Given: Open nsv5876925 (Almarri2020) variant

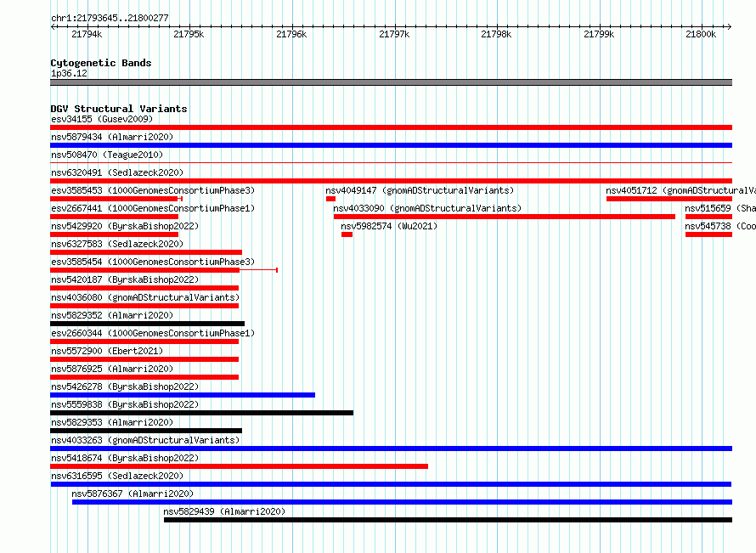Looking at the screenshot, I should 112,369.
